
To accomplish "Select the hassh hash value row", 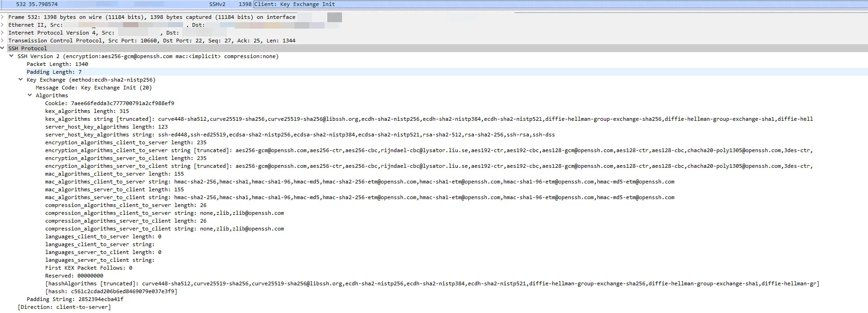I will click(x=111, y=291).
